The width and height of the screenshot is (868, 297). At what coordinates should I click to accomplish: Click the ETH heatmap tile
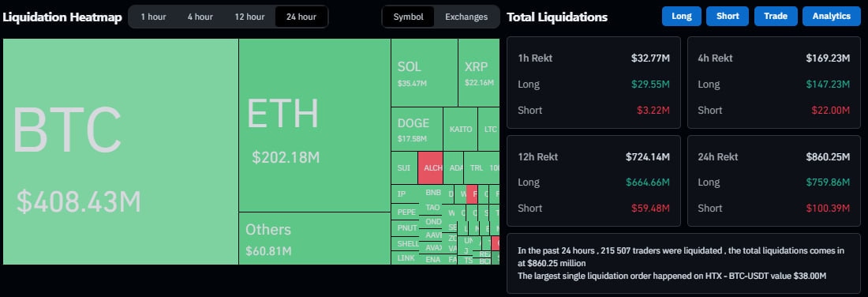pyautogui.click(x=314, y=126)
